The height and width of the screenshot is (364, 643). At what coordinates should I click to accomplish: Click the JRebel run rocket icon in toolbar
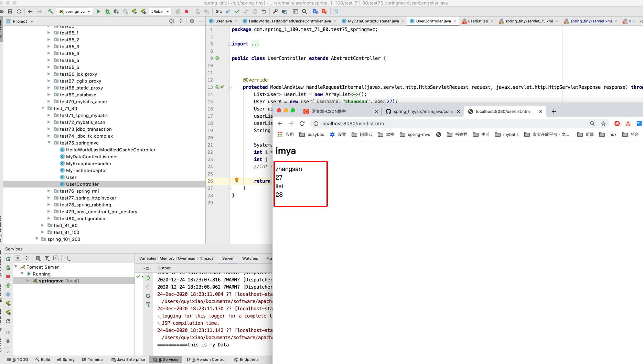134,11
